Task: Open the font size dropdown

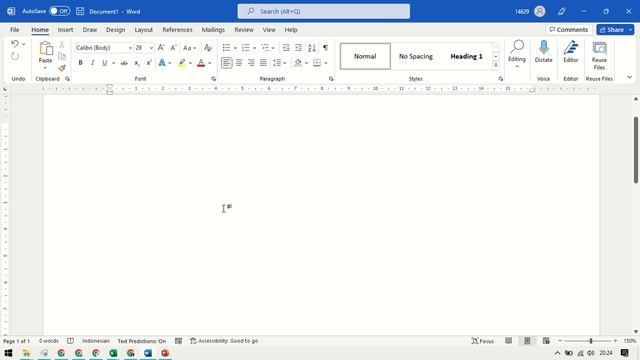Action: [x=151, y=48]
